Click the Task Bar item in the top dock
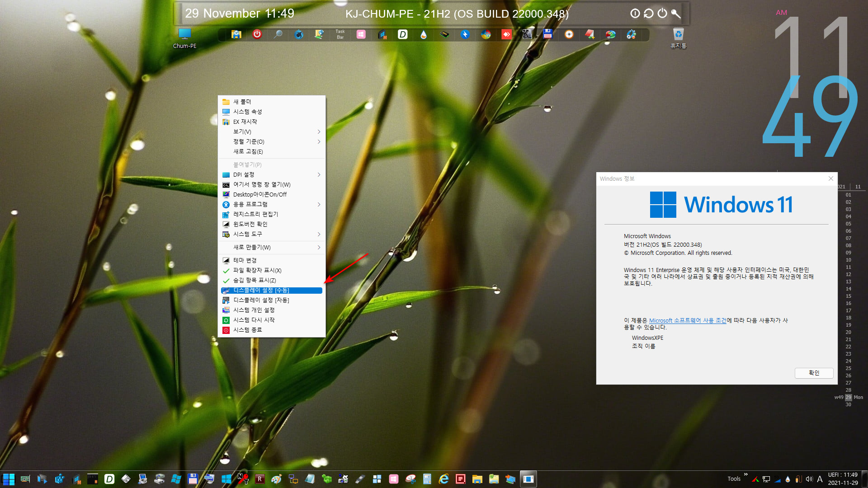The height and width of the screenshot is (488, 868). [x=340, y=34]
